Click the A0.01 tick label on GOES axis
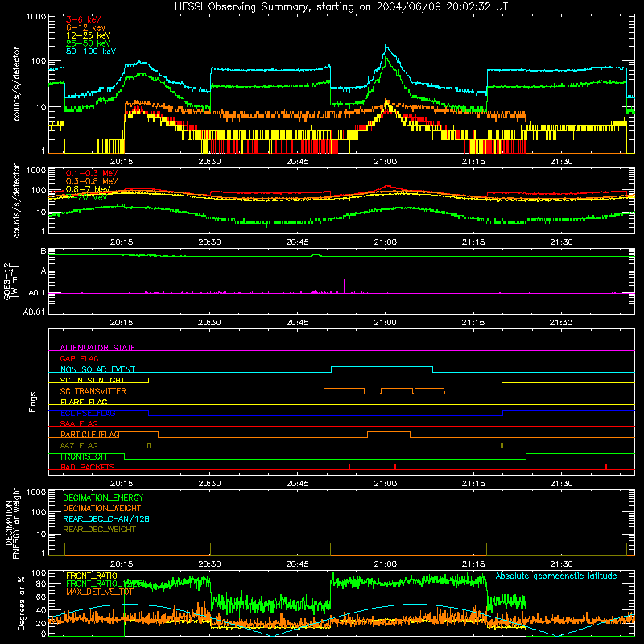 click(x=34, y=312)
